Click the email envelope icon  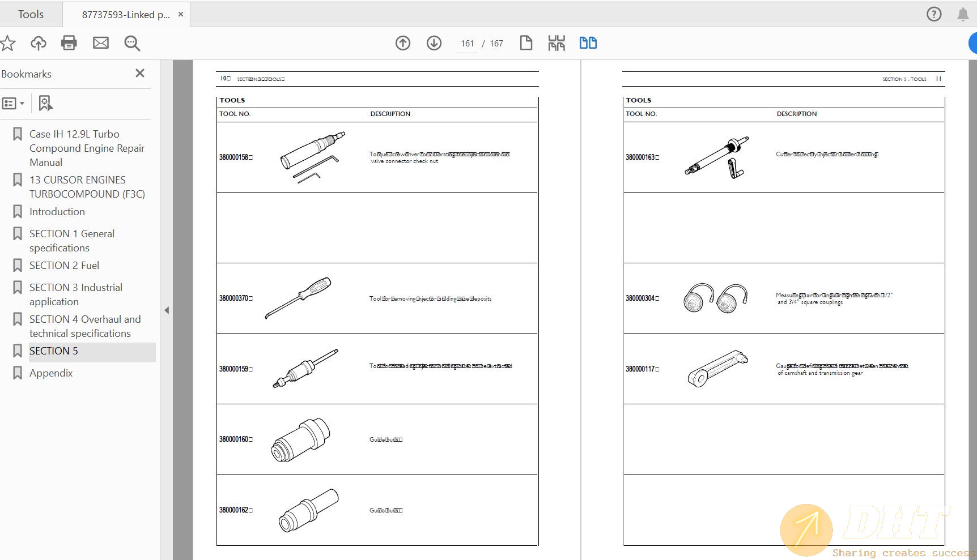101,43
